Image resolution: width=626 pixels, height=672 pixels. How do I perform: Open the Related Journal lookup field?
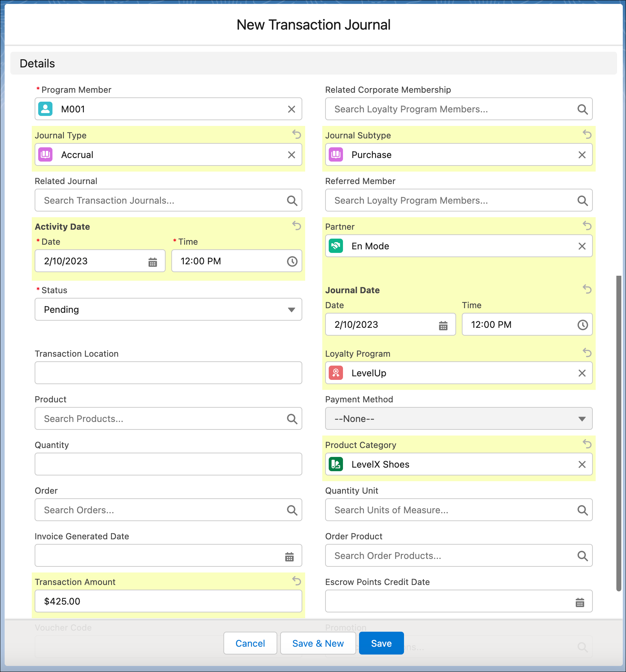coord(168,200)
